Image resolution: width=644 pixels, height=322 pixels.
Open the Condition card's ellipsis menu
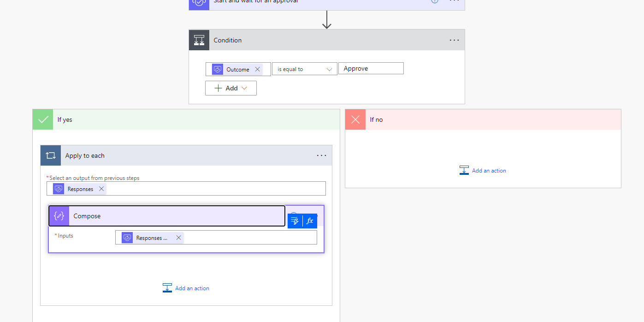click(454, 40)
